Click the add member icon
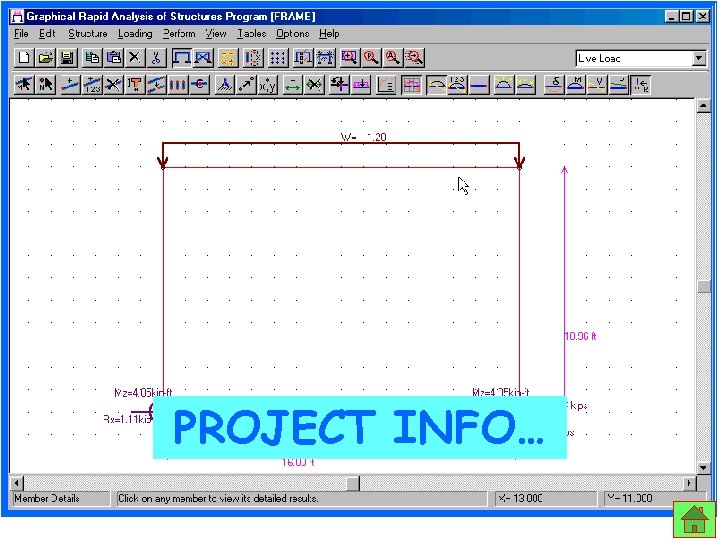The height and width of the screenshot is (540, 720). tap(70, 85)
